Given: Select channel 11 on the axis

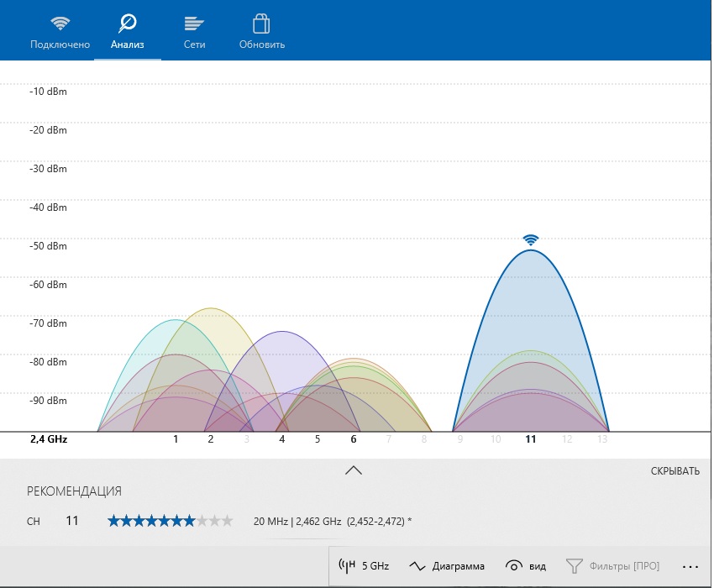Looking at the screenshot, I should coord(530,439).
